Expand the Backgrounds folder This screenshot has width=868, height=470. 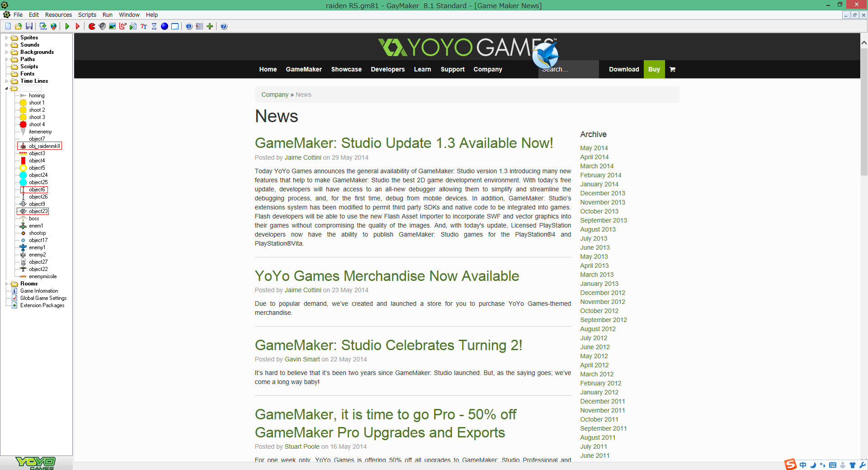tap(6, 52)
